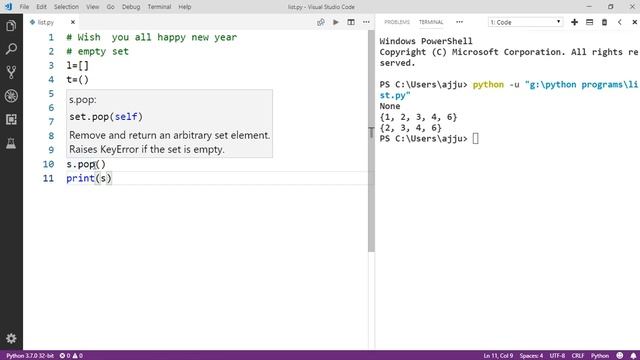640x360 pixels.
Task: Open the Edit menu
Action: pyautogui.click(x=41, y=7)
